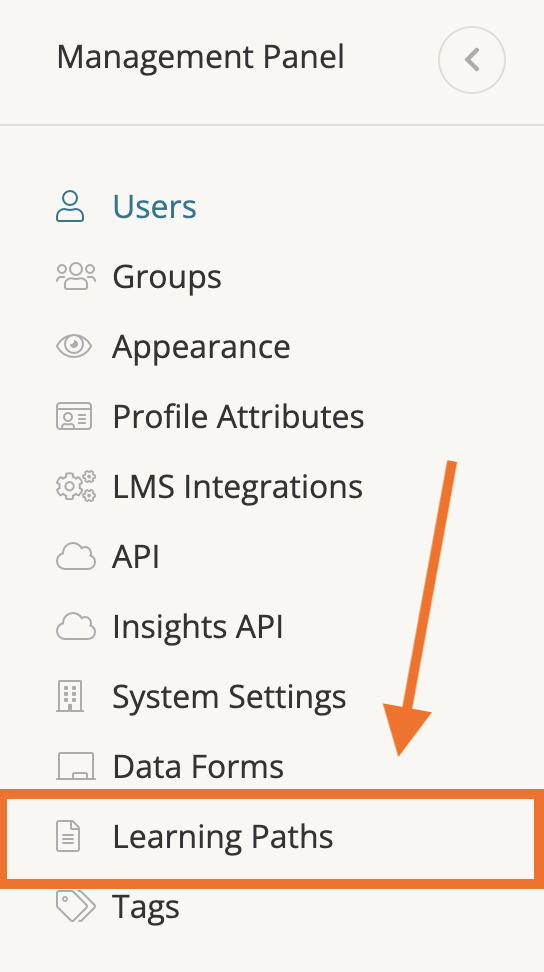Click the API cloud icon
The width and height of the screenshot is (544, 972).
pos(76,557)
